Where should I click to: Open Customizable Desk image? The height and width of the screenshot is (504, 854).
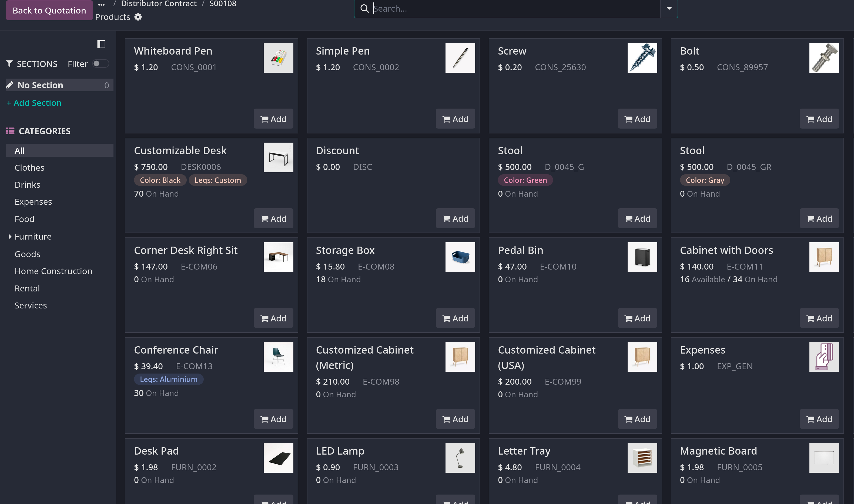pyautogui.click(x=278, y=157)
